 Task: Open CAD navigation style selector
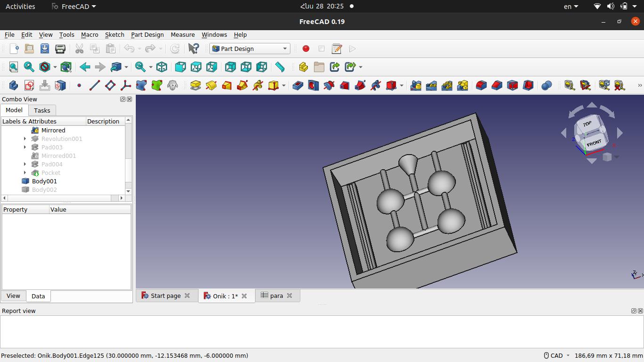pyautogui.click(x=557, y=355)
